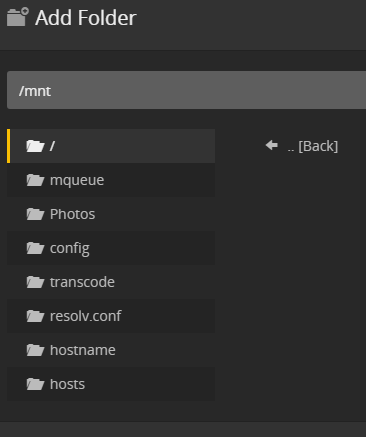Screen dimensions: 366x437
Task: Click folder icon next to root slash
Action: pyautogui.click(x=35, y=146)
